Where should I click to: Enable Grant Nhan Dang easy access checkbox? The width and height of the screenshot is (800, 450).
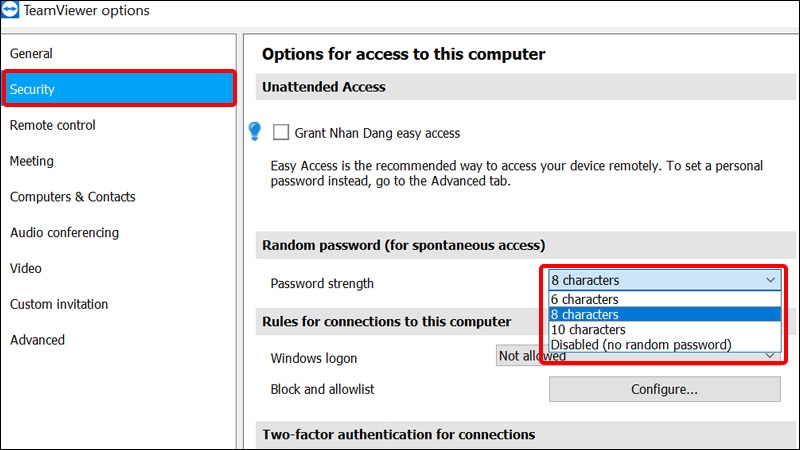281,132
